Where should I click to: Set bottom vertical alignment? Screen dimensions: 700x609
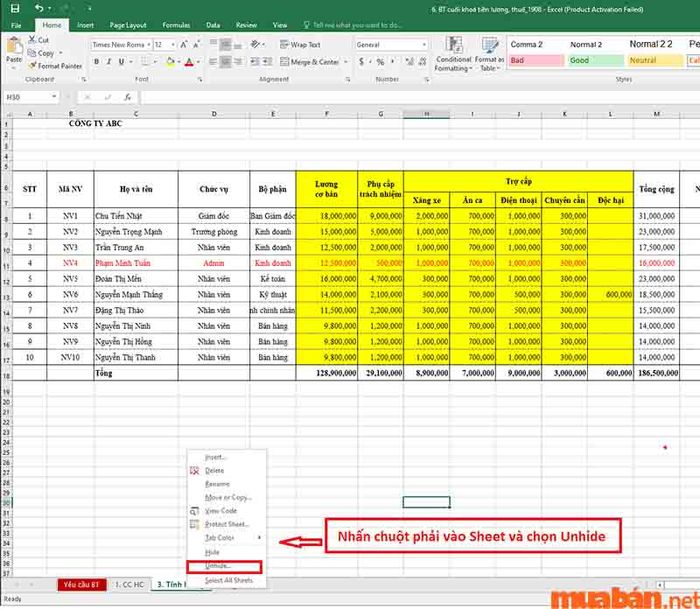tap(238, 44)
